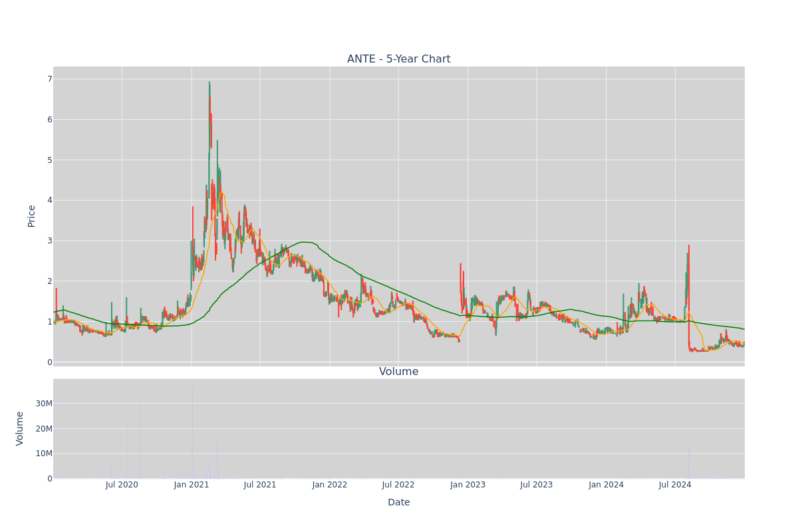
Task: Click the volume axis tick '10M'
Action: [x=44, y=454]
